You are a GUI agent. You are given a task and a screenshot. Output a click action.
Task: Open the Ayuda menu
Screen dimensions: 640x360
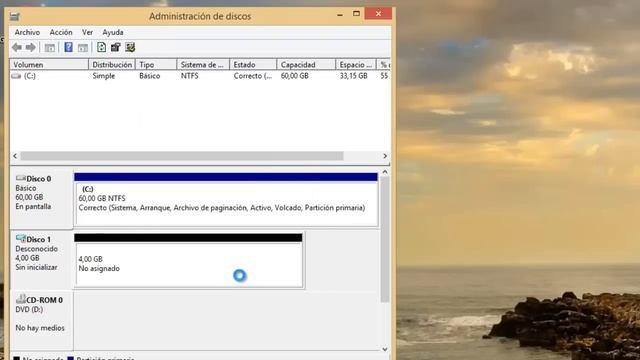113,32
